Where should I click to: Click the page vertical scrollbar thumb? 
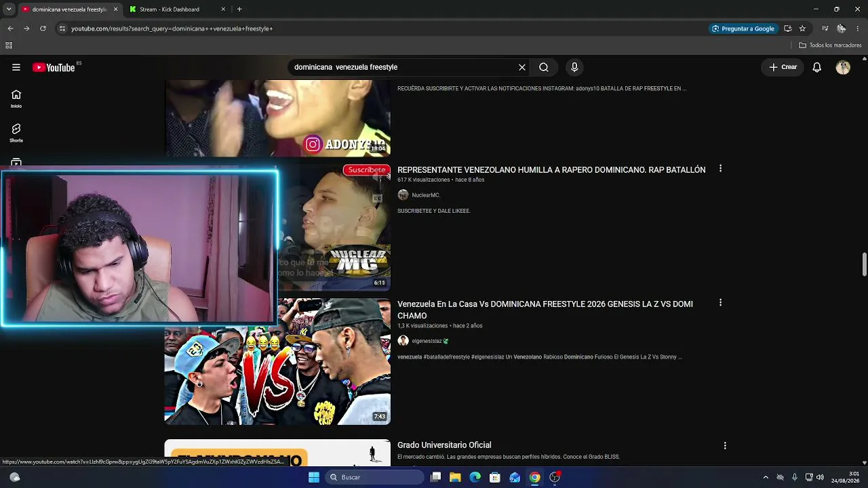click(x=864, y=264)
